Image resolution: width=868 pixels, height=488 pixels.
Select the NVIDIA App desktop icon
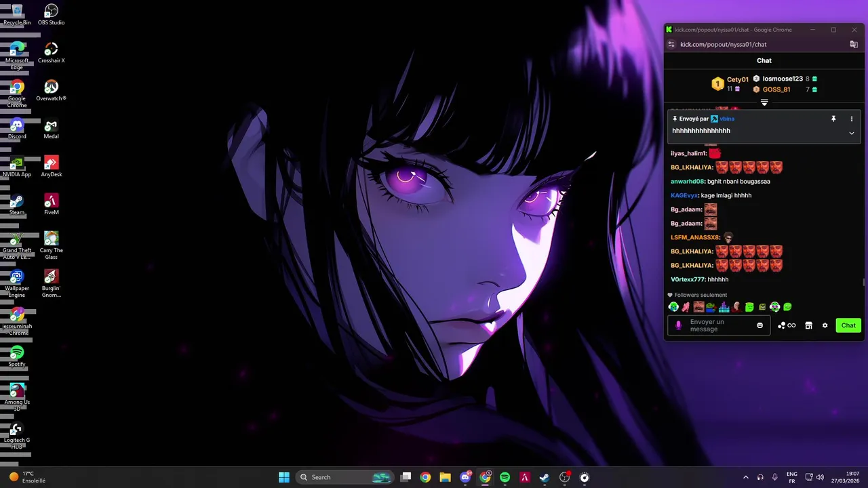(17, 166)
